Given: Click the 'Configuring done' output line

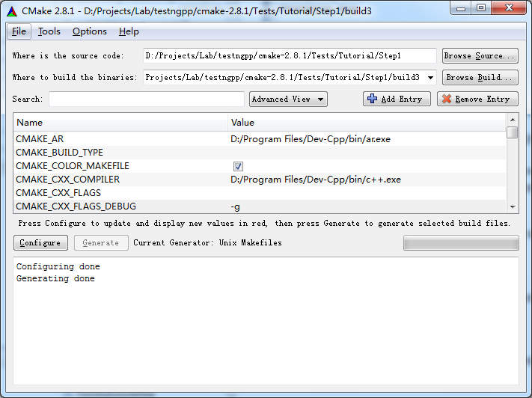Looking at the screenshot, I should [58, 266].
